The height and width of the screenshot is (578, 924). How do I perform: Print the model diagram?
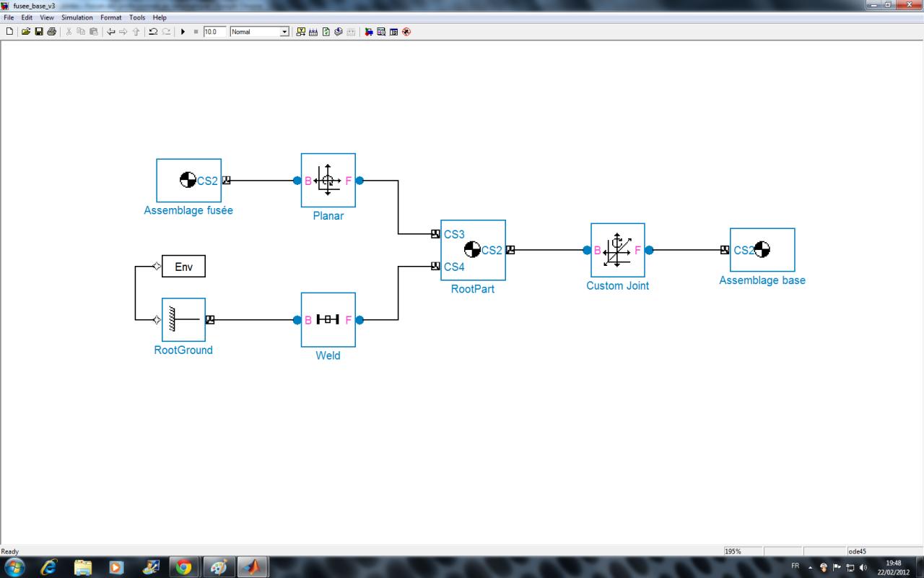coord(51,32)
